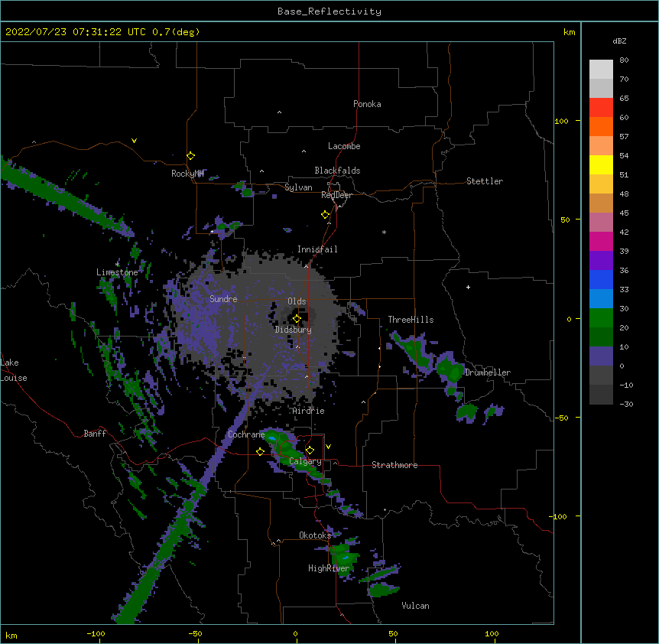
Task: Click the Calgary city label
Action: point(305,461)
